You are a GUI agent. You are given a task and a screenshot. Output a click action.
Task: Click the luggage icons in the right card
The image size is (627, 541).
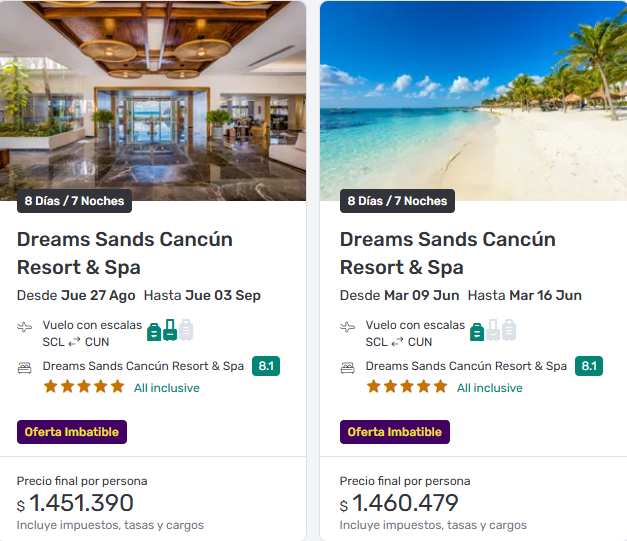coord(493,330)
